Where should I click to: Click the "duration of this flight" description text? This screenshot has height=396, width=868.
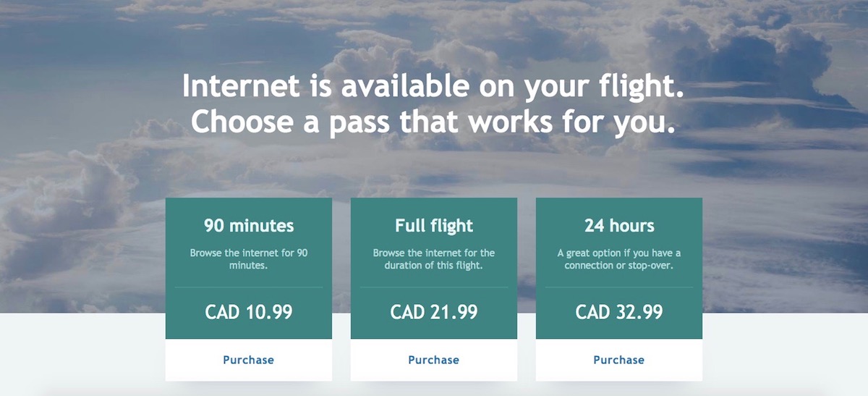(434, 266)
